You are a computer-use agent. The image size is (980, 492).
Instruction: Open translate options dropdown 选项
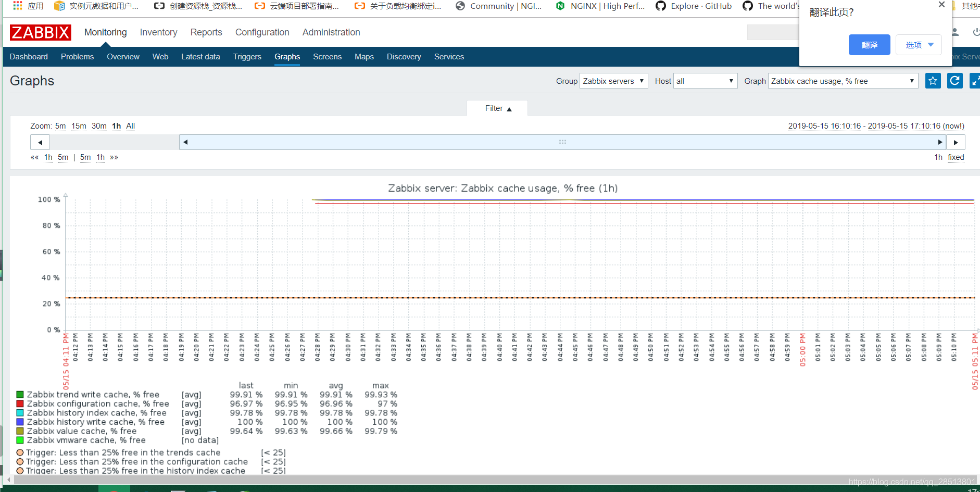pyautogui.click(x=919, y=45)
